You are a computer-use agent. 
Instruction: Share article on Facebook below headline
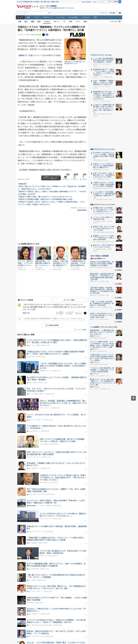coord(47,35)
